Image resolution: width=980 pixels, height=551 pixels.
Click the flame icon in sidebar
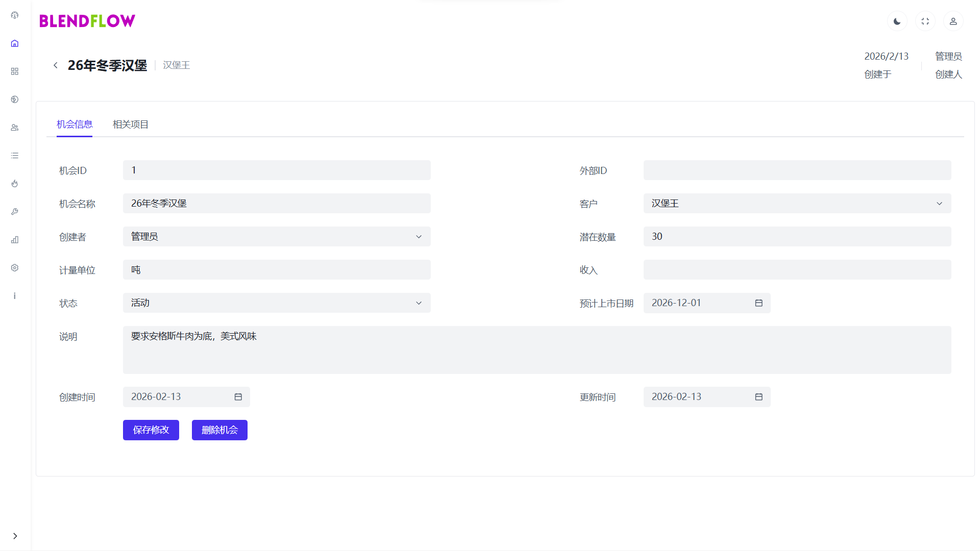tap(15, 184)
